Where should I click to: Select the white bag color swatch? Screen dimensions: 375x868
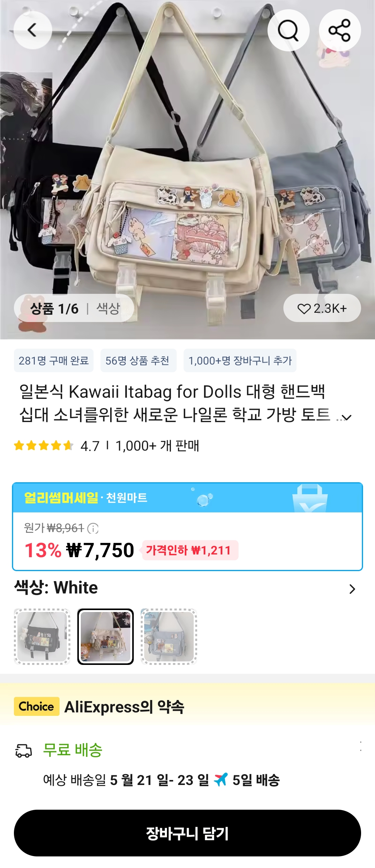(x=106, y=636)
